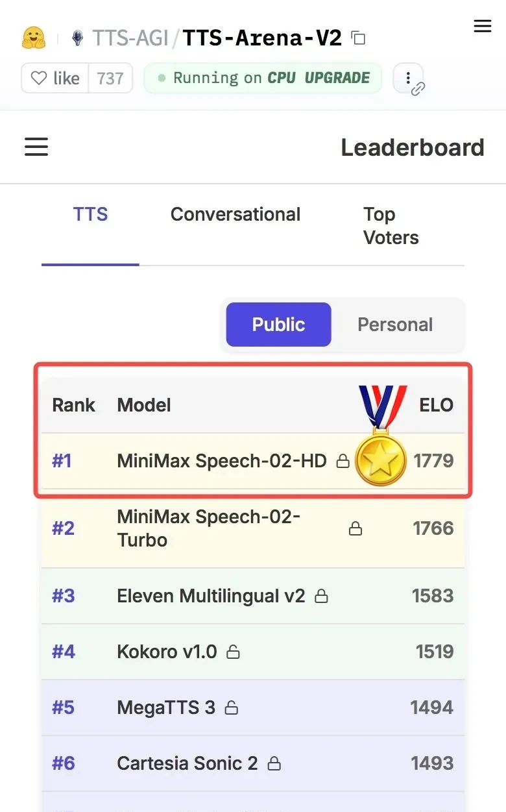Go to the Top Voters tab
This screenshot has width=506, height=812.
pos(391,226)
